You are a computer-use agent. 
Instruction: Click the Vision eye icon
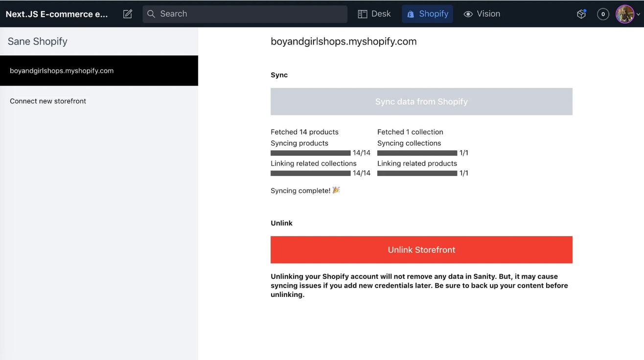tap(468, 14)
